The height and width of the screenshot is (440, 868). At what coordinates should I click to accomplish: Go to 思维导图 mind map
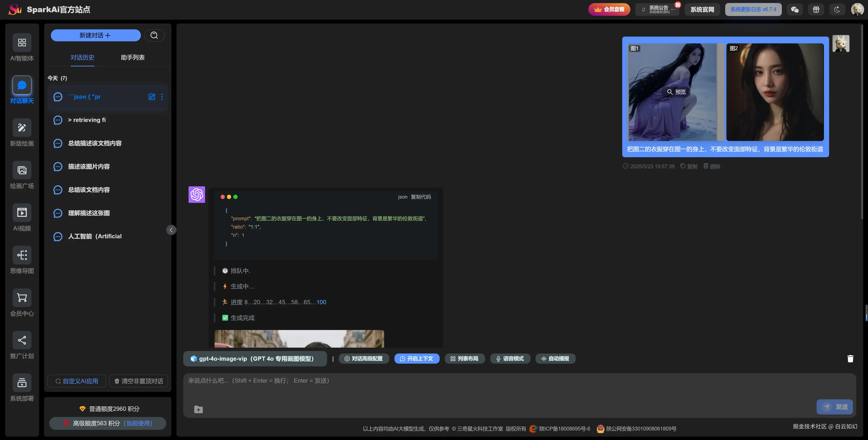pos(22,255)
